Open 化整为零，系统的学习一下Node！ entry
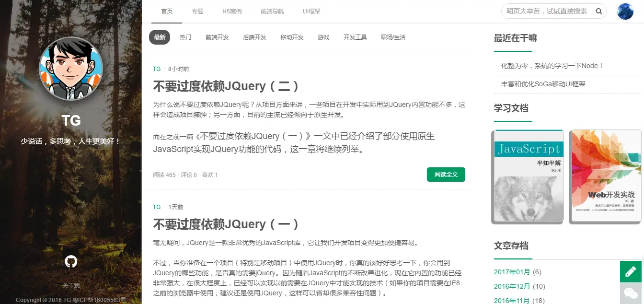This screenshot has height=304, width=644. click(x=552, y=66)
